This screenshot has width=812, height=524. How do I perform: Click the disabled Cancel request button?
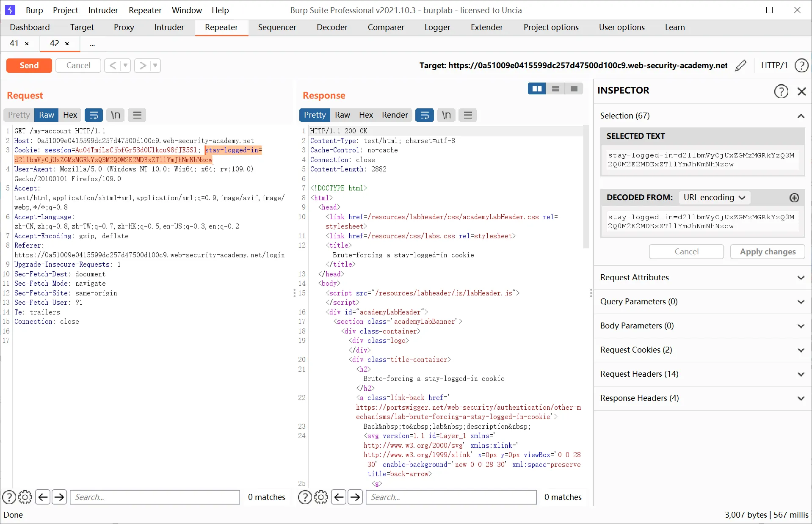pyautogui.click(x=78, y=66)
